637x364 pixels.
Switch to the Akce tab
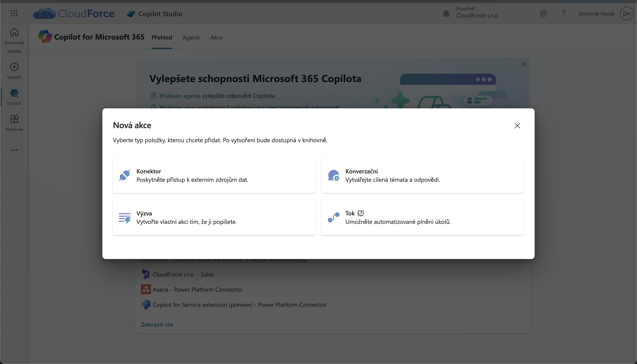pyautogui.click(x=216, y=37)
